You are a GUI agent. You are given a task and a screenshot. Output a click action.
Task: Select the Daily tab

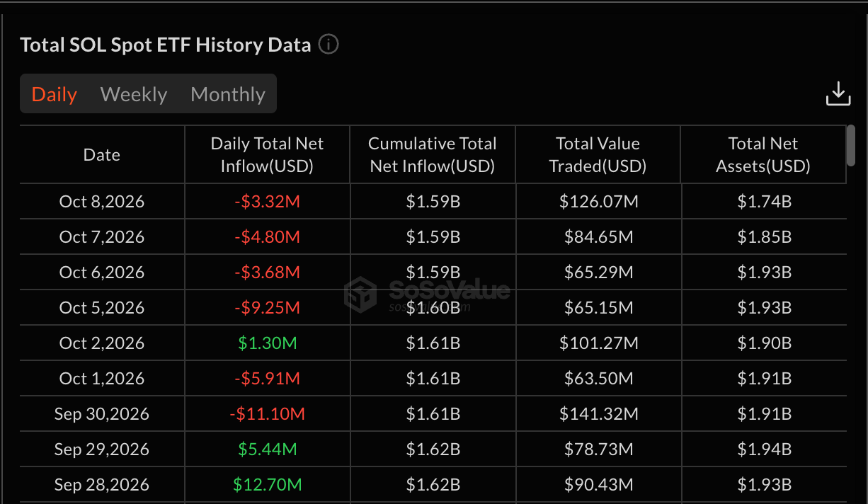pos(55,94)
